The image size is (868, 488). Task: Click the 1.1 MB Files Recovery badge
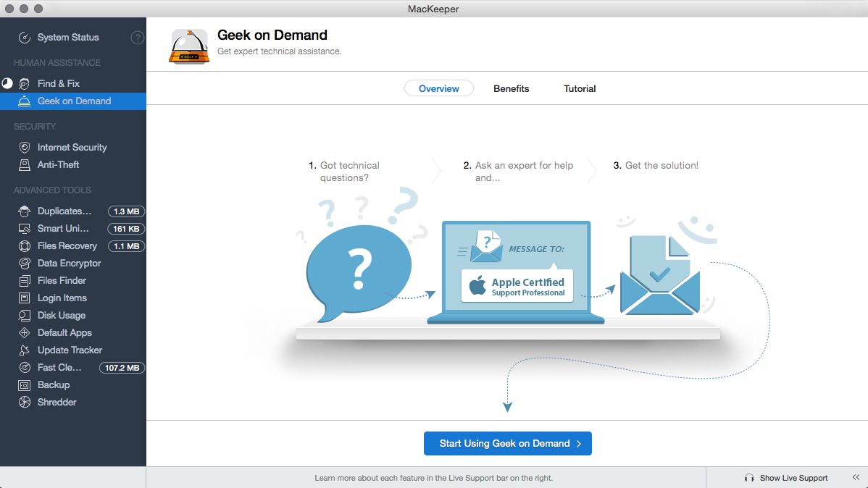pos(126,246)
